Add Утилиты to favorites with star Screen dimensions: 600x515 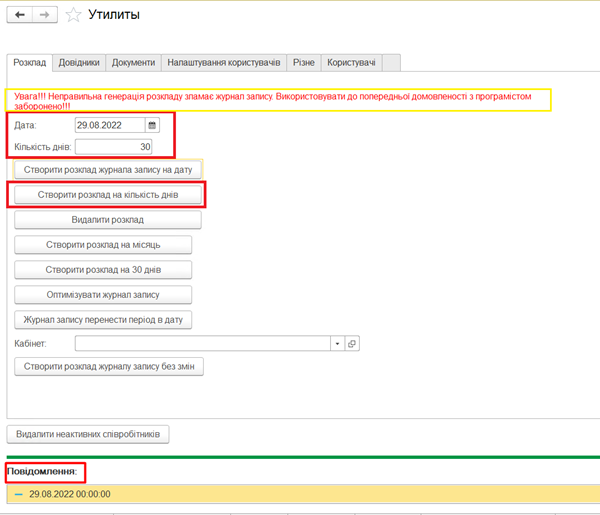pos(73,15)
